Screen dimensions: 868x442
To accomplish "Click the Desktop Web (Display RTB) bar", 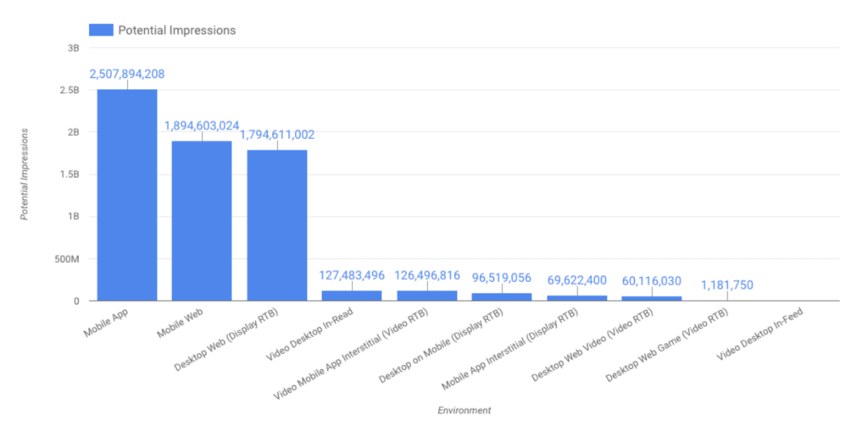I will (x=277, y=224).
